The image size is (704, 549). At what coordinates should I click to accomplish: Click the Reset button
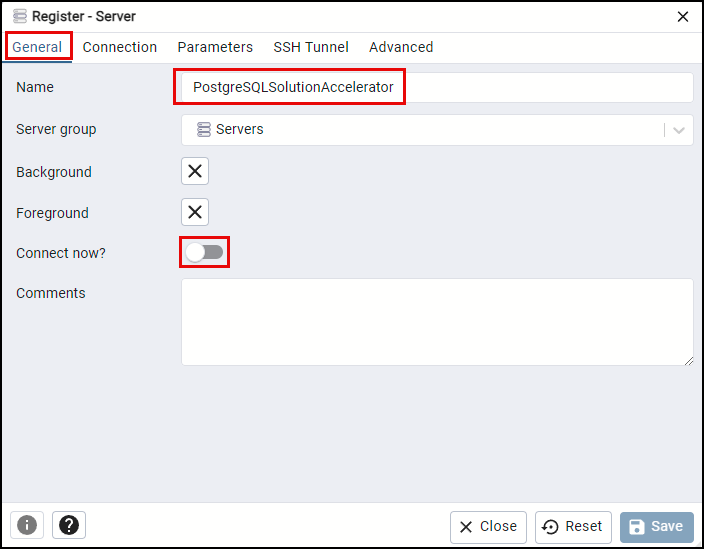tap(574, 526)
